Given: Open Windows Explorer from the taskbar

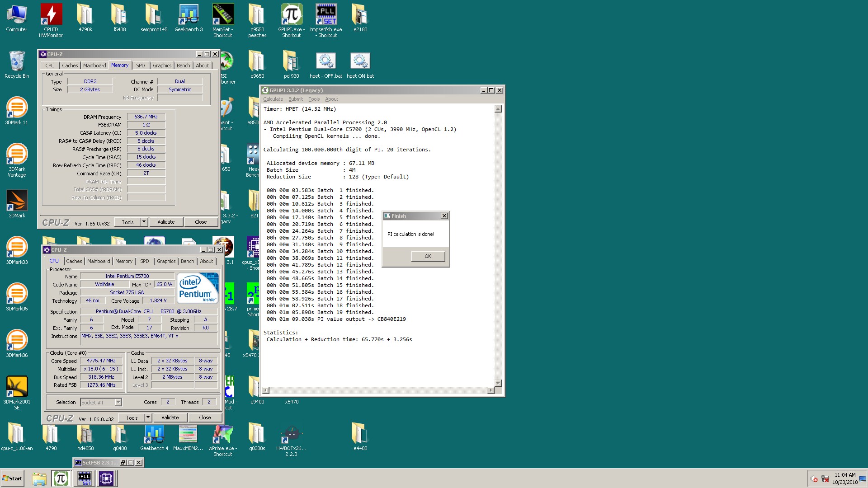Looking at the screenshot, I should click(x=39, y=479).
